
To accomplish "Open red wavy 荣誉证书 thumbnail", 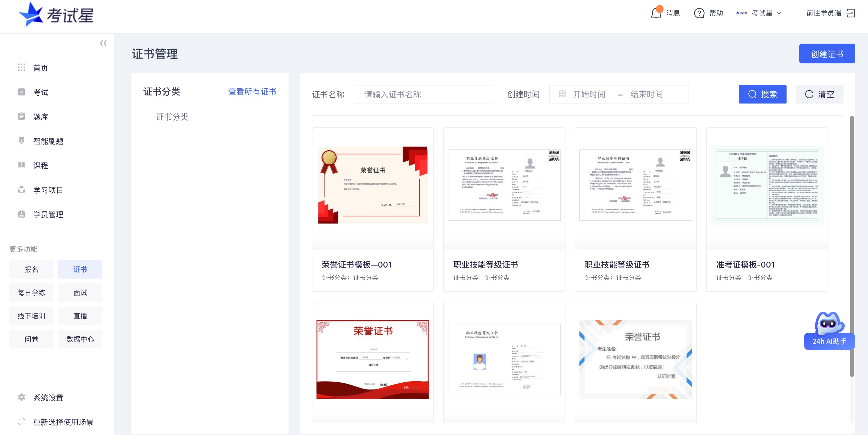I will click(373, 359).
